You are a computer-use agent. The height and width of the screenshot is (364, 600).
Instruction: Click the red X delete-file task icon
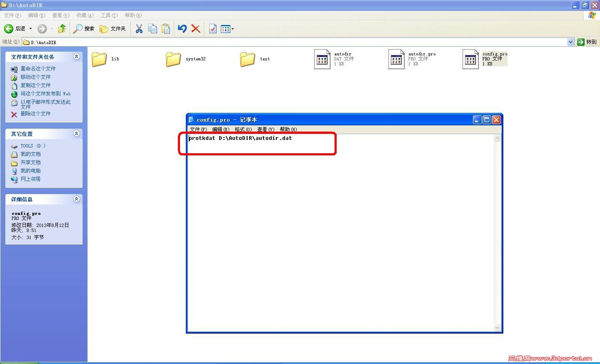click(14, 114)
